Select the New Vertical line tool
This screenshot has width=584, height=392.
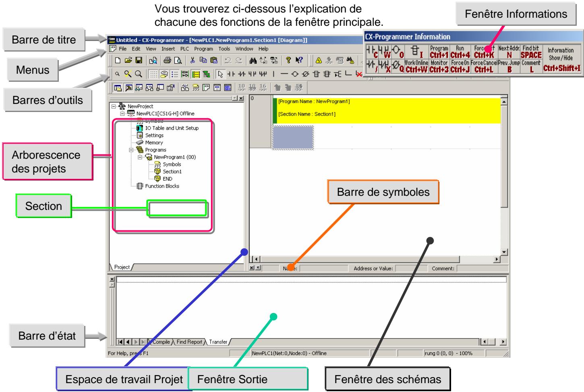[x=273, y=74]
